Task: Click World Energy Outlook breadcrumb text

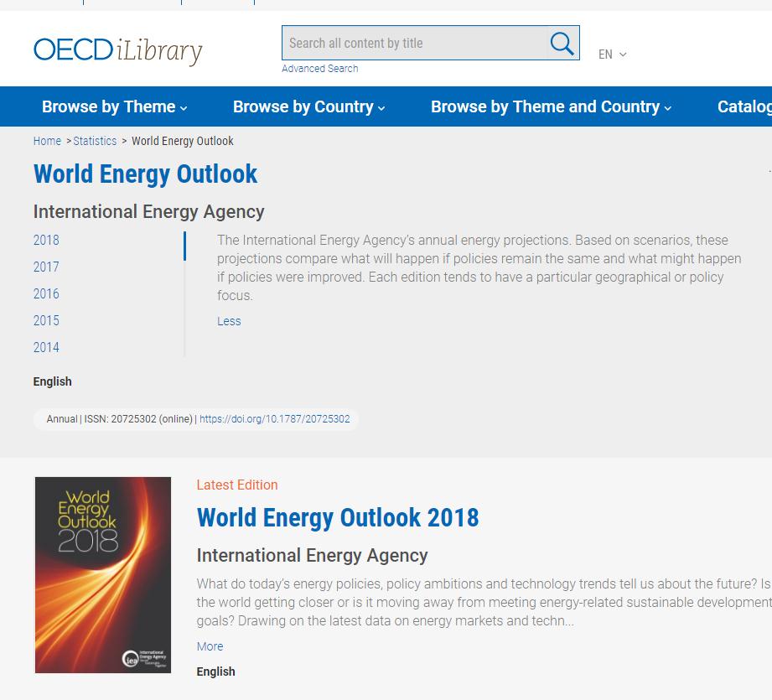Action: [183, 142]
